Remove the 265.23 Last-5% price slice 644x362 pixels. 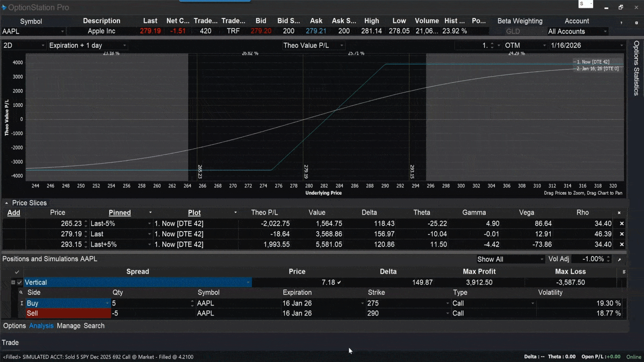[x=622, y=224]
